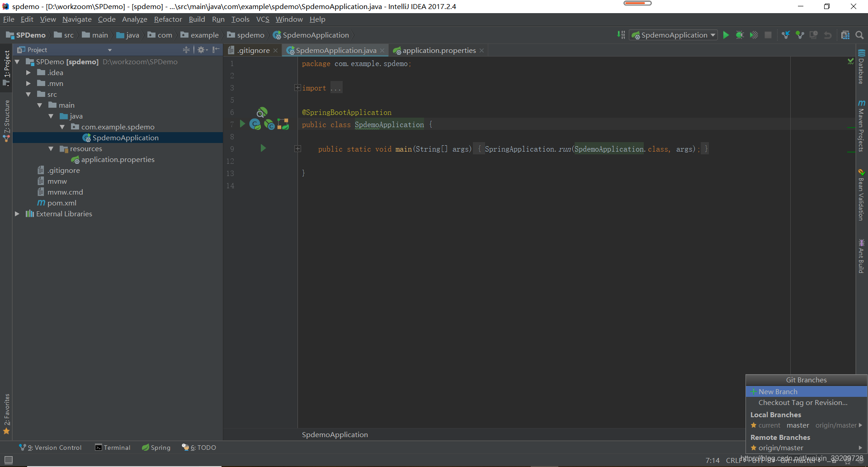Open the Refactor menu
The image size is (868, 467).
click(168, 19)
